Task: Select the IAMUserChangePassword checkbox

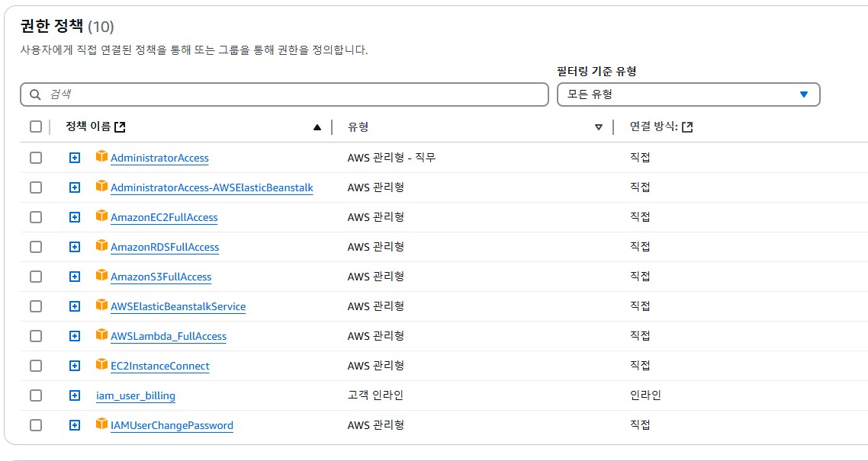Action: point(35,426)
